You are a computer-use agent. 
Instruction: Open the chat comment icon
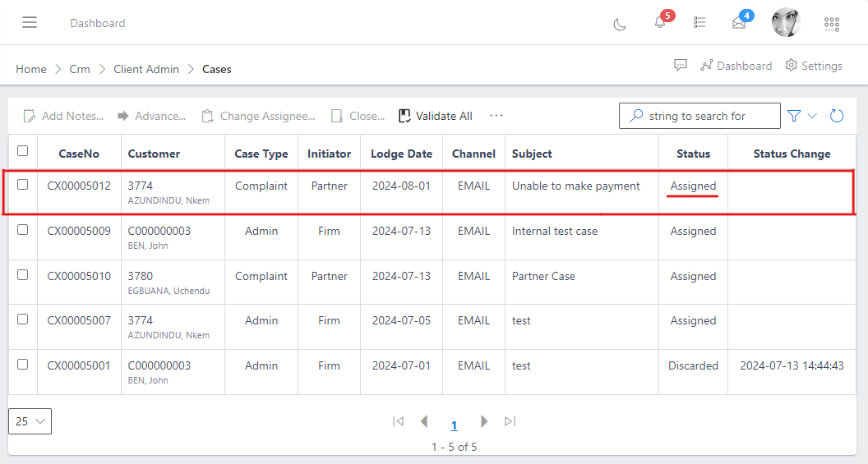pyautogui.click(x=681, y=66)
